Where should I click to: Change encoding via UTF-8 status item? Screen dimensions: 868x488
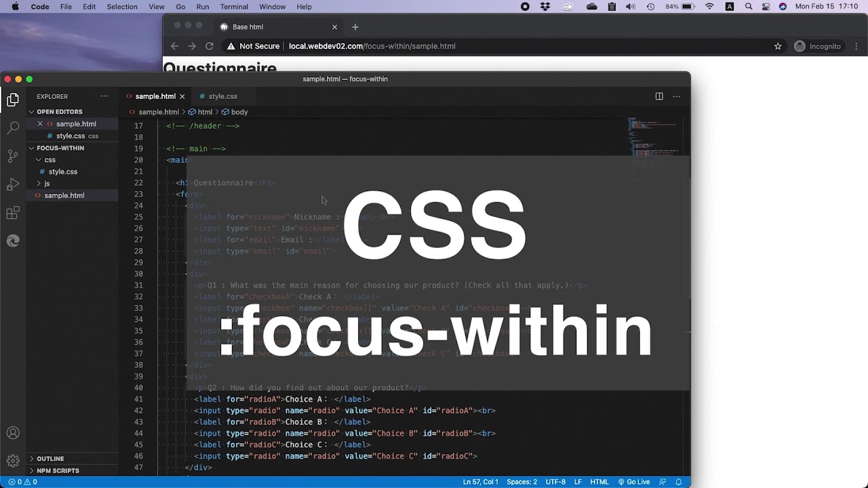pyautogui.click(x=555, y=482)
